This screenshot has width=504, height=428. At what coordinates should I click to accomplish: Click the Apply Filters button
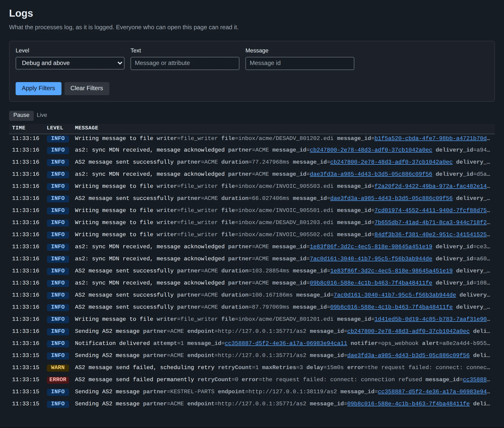[38, 88]
